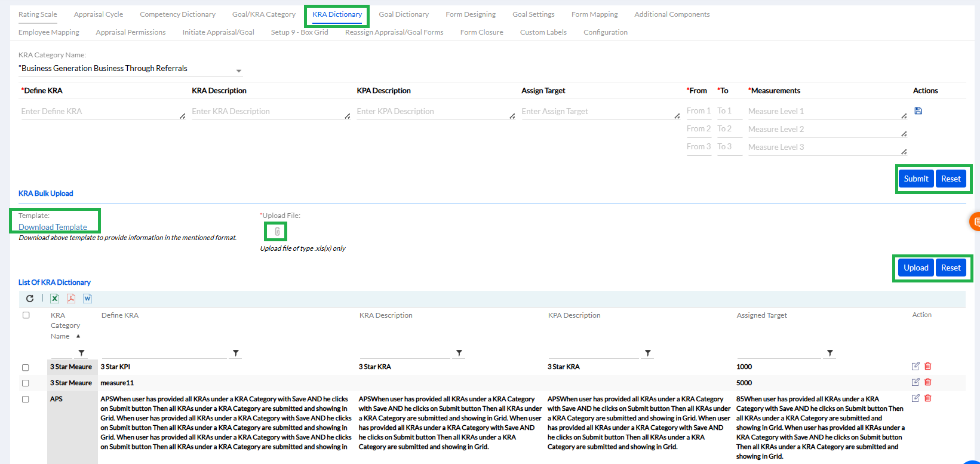Export the KRA list to PDF
This screenshot has height=464, width=980.
(71, 299)
